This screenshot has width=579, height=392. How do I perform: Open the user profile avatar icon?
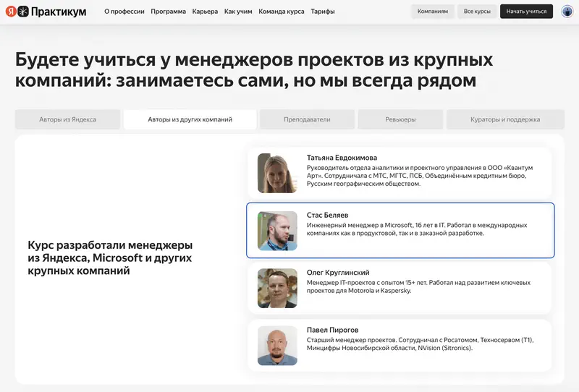[567, 12]
